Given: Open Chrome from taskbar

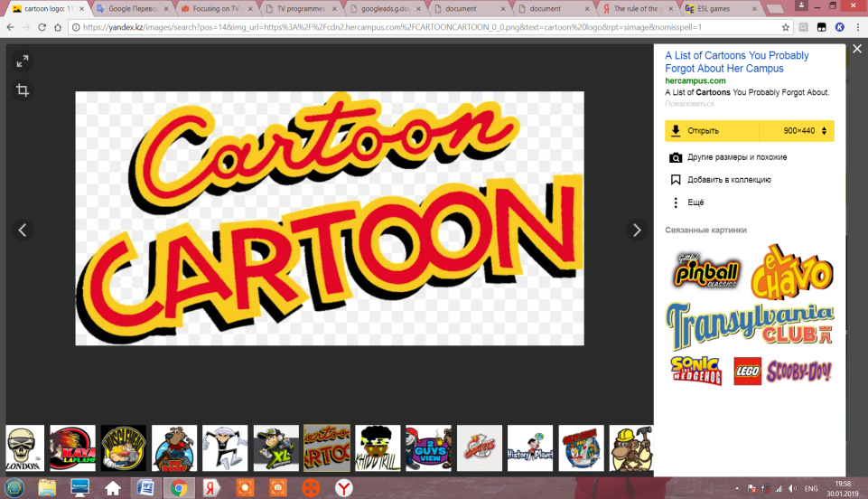Looking at the screenshot, I should click(178, 488).
